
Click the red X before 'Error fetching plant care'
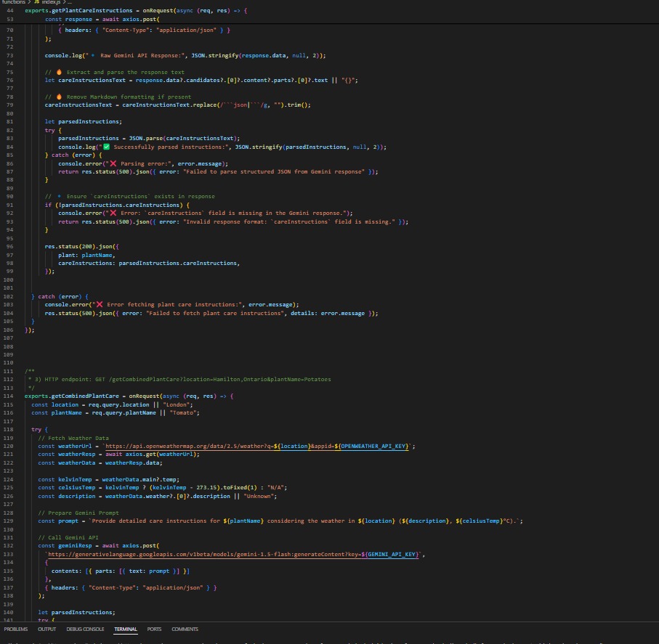(x=100, y=304)
